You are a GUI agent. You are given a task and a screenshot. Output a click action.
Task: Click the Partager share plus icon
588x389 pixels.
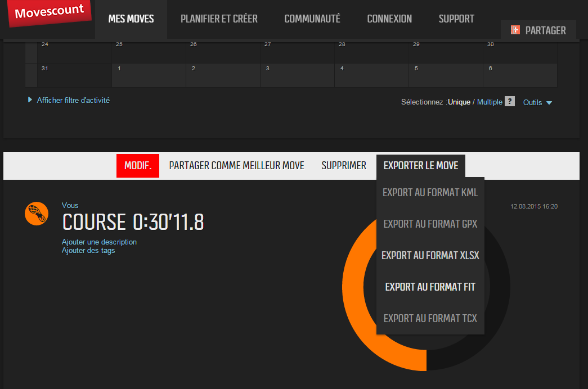pyautogui.click(x=515, y=30)
